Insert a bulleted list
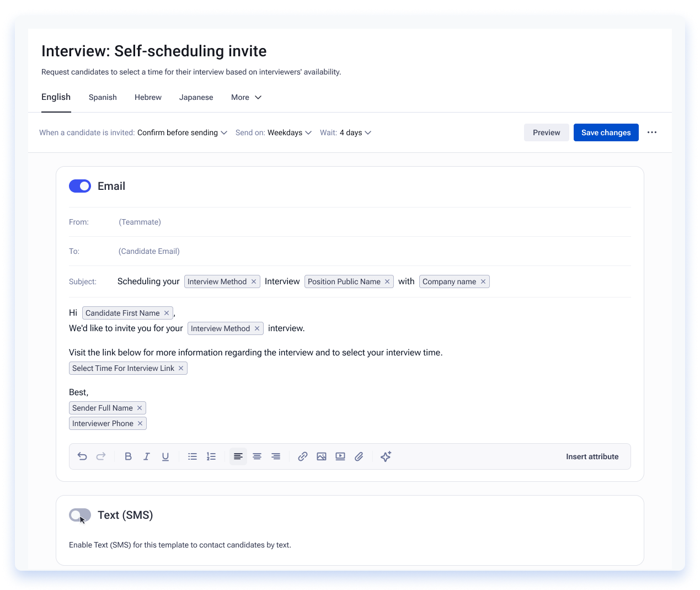 (193, 456)
